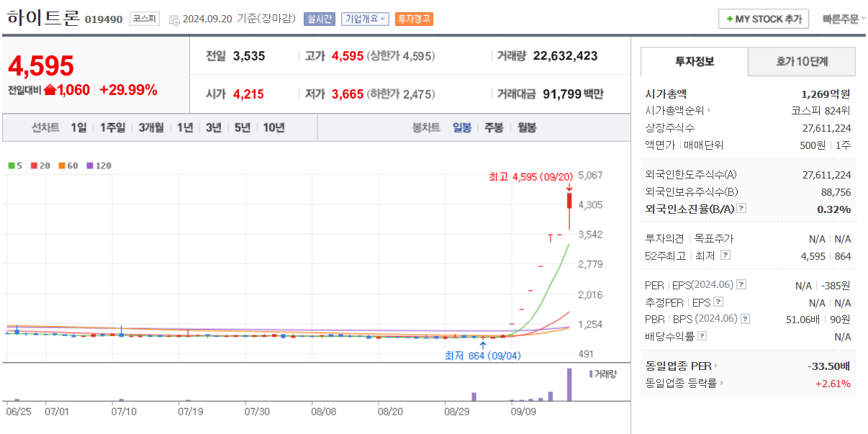The height and width of the screenshot is (434, 868).
Task: Open help icon beside PER EPS(2024.06)
Action: tap(741, 285)
